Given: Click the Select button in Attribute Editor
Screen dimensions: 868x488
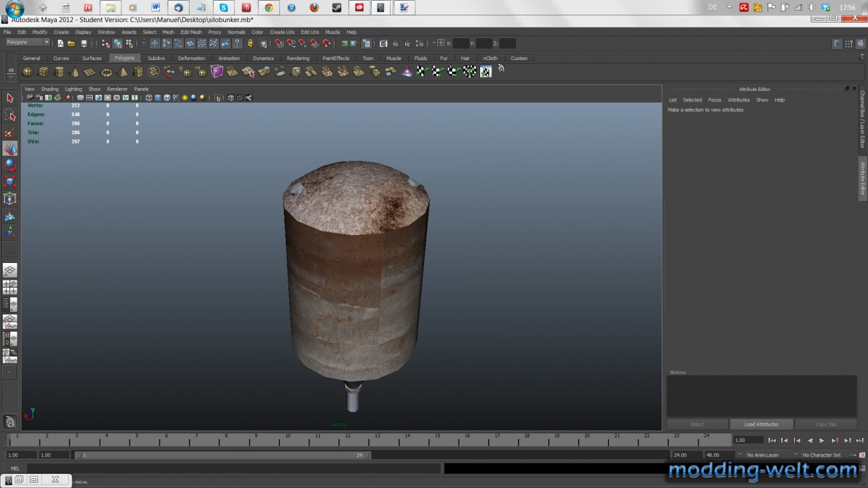Looking at the screenshot, I should [x=697, y=425].
